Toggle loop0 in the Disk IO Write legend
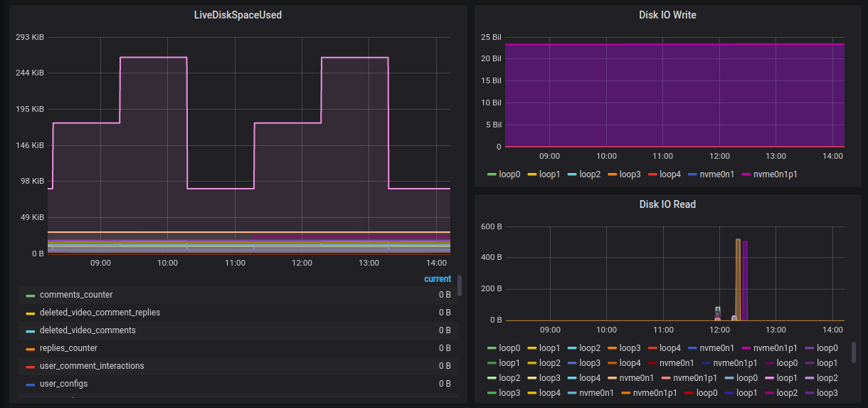Viewport: 868px width, 408px height. (509, 174)
